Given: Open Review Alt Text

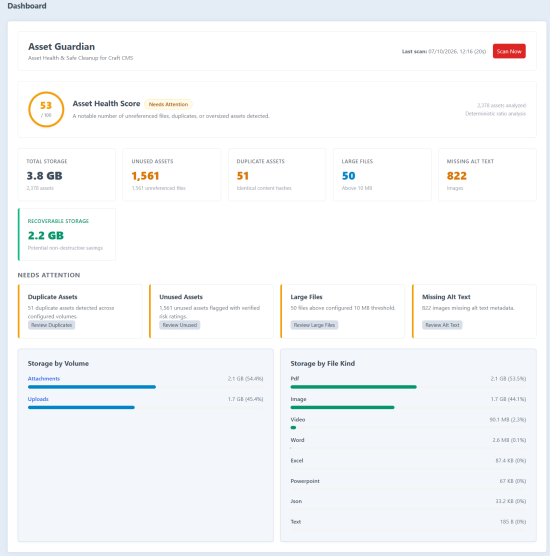Looking at the screenshot, I should point(442,325).
